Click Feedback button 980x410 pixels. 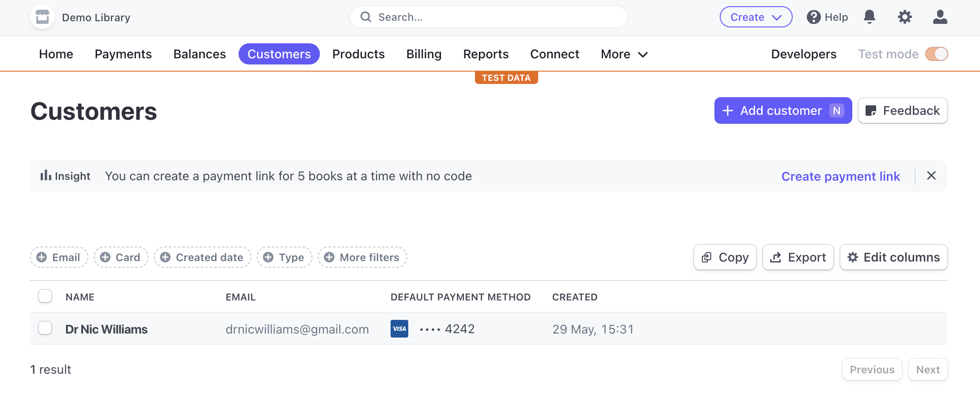coord(903,110)
